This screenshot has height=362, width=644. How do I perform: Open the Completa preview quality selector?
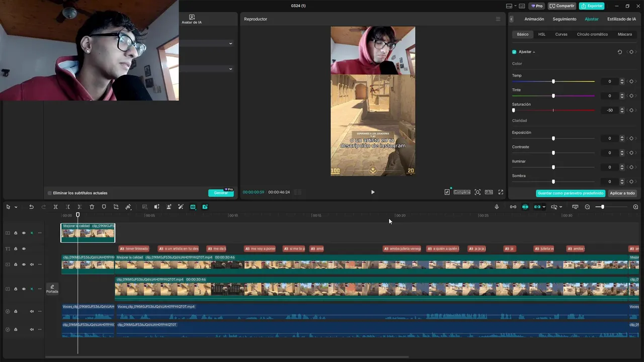[462, 192]
